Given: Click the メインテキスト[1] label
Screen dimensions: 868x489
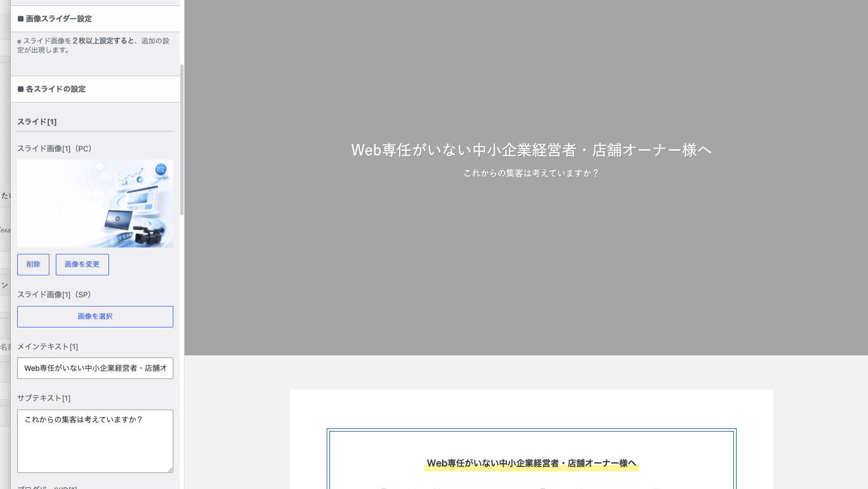Looking at the screenshot, I should (x=48, y=347).
